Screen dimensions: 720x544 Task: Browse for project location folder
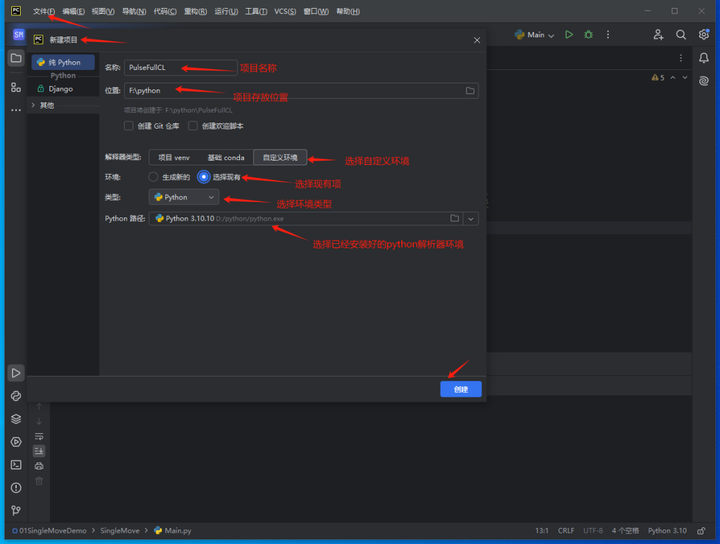[x=470, y=90]
